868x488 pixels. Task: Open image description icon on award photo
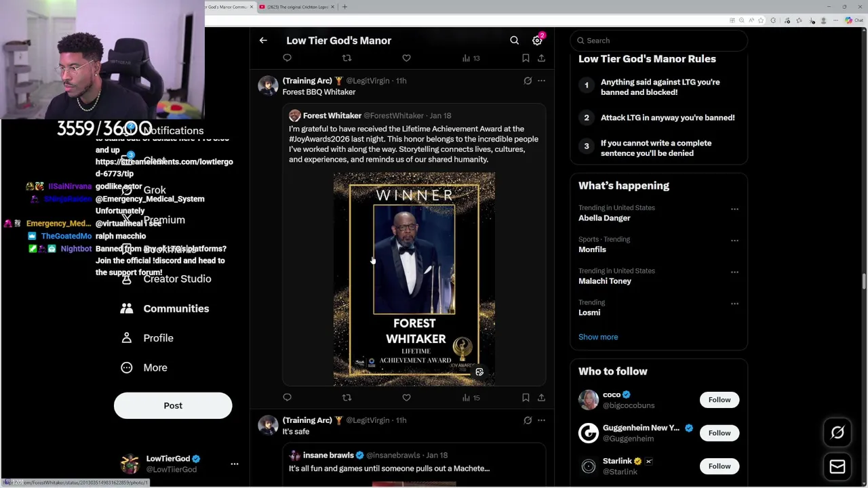click(x=479, y=372)
